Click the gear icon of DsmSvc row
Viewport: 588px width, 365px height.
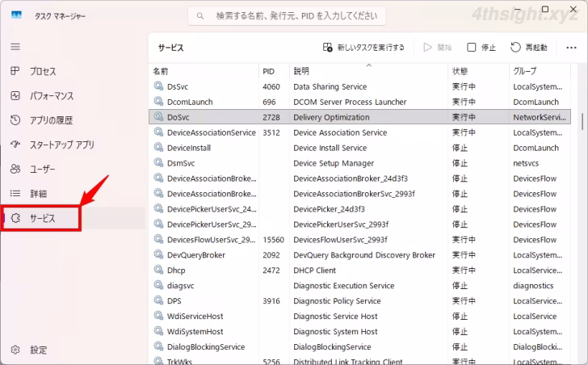158,163
